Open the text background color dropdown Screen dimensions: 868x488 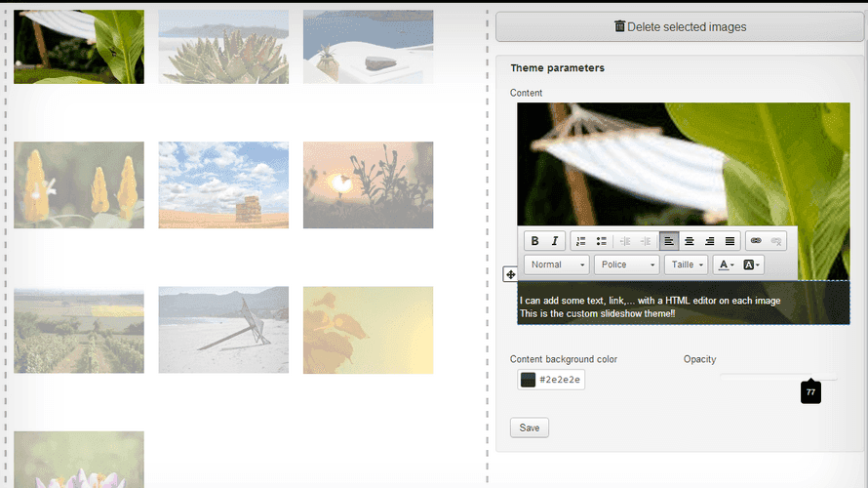752,264
